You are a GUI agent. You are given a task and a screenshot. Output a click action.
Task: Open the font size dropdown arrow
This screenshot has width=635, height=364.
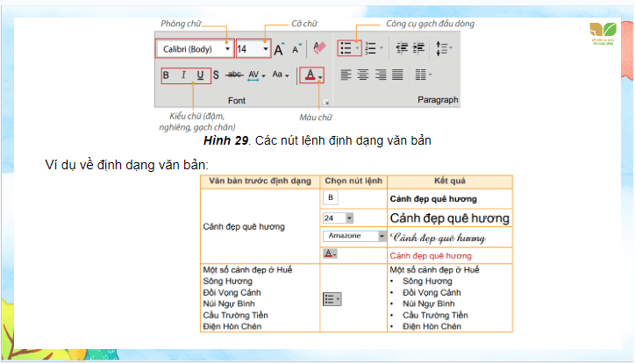point(266,49)
